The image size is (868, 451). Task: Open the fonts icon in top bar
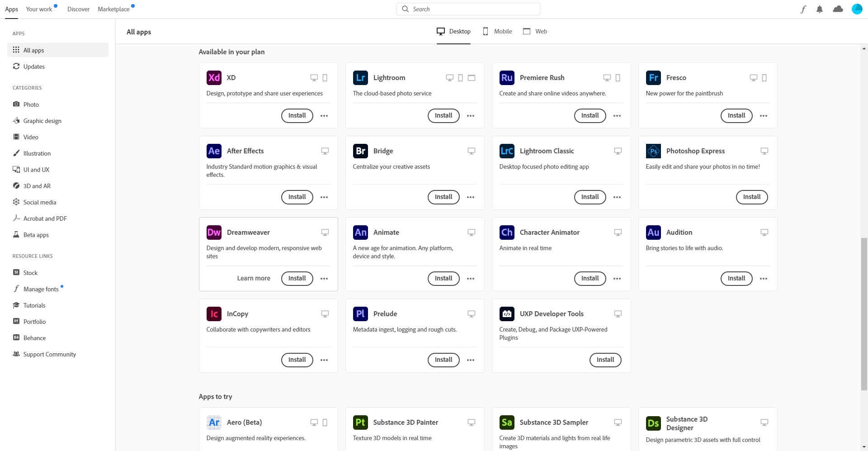click(803, 9)
